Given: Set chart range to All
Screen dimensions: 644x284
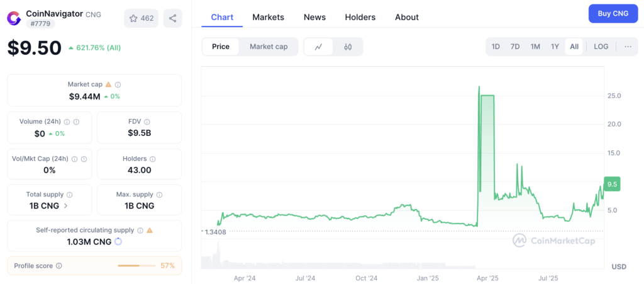Looking at the screenshot, I should point(574,47).
